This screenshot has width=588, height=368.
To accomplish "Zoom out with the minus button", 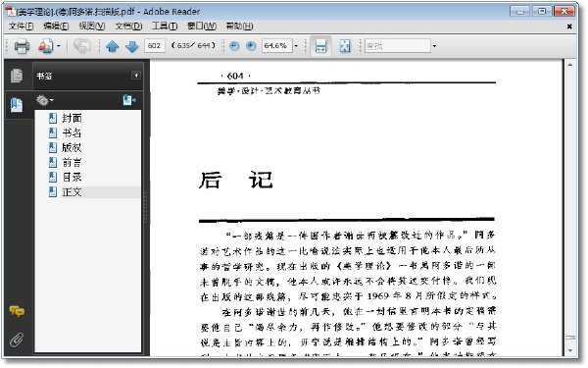I will (x=234, y=46).
